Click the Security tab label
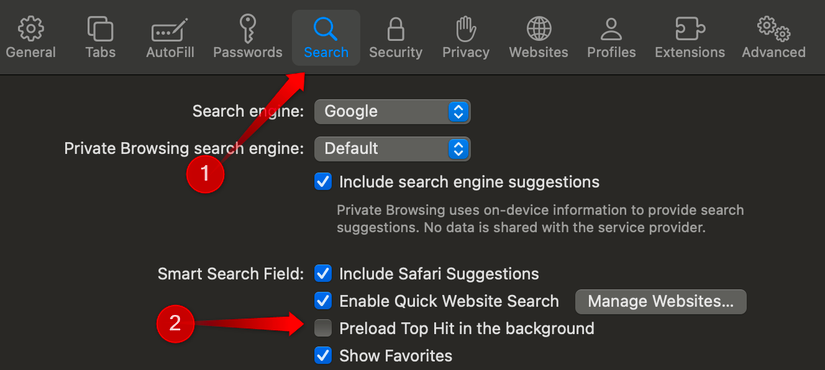This screenshot has height=370, width=825. click(396, 53)
